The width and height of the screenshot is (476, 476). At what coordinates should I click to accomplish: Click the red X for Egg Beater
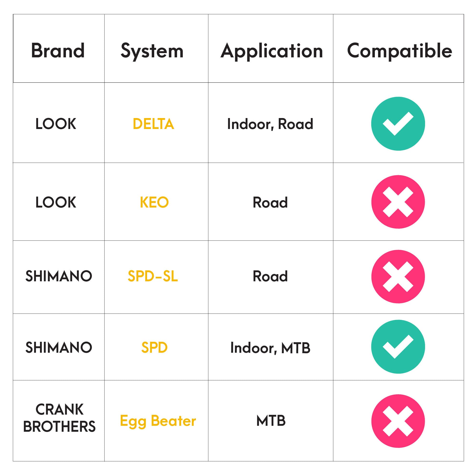398,421
